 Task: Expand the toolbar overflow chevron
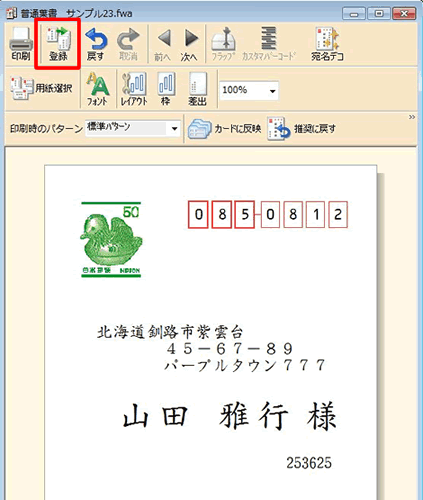click(x=412, y=117)
